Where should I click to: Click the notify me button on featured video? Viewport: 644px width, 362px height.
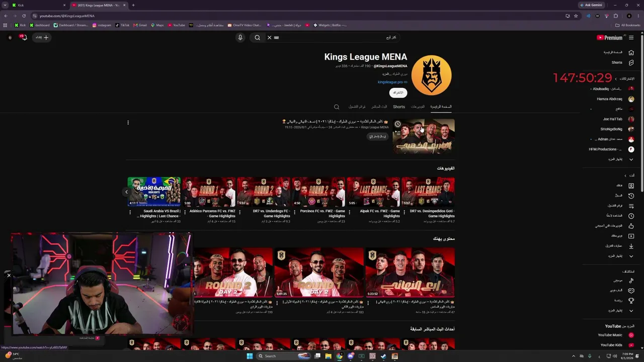(x=378, y=136)
